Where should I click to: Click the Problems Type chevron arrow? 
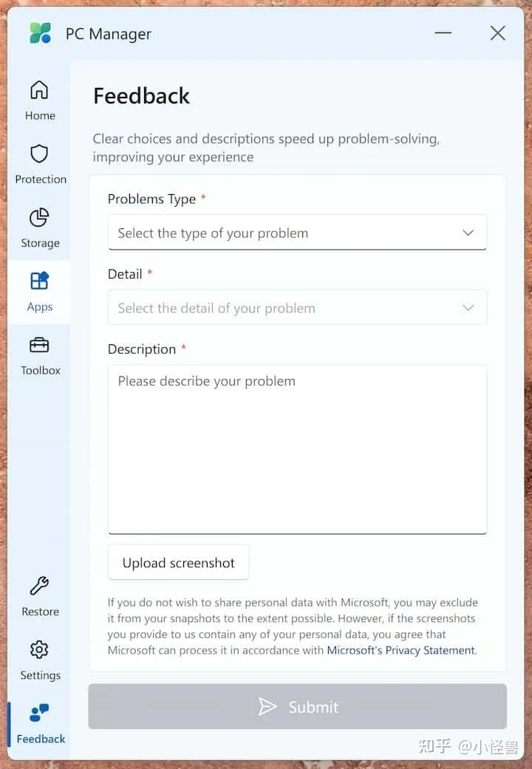pos(468,233)
